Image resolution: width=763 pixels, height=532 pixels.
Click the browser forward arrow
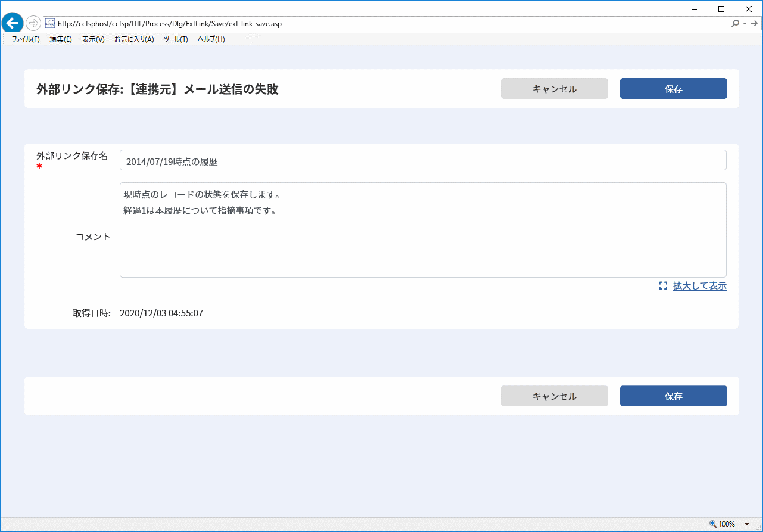(33, 23)
